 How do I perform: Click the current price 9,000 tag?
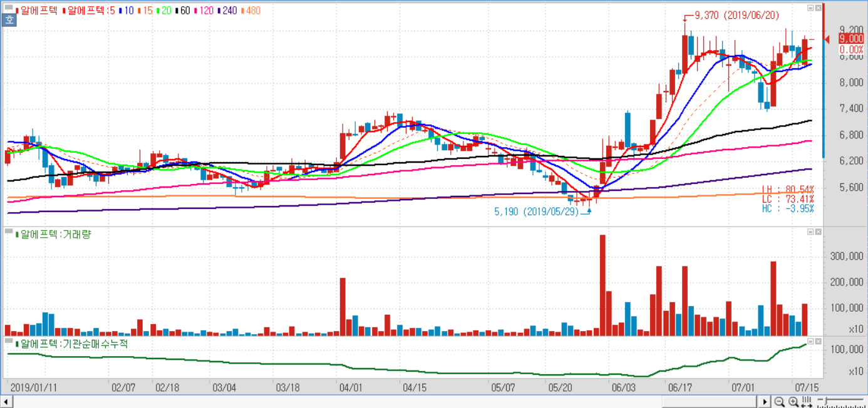tap(851, 39)
